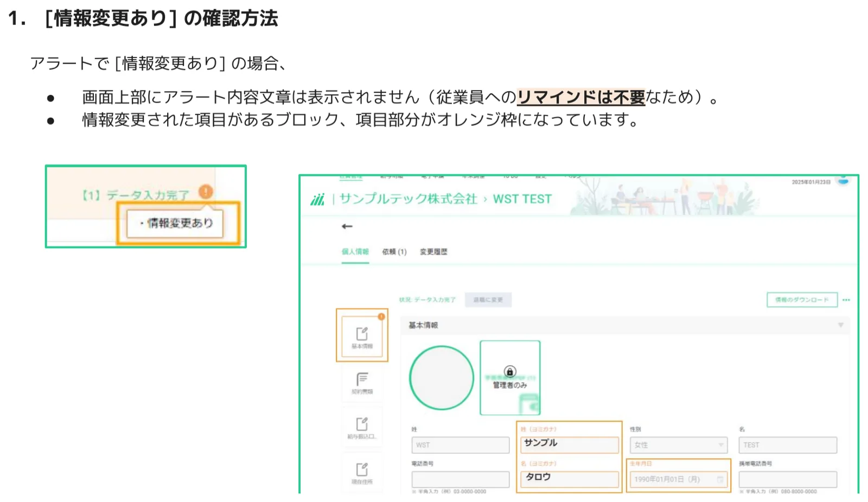Click the three-dots more options icon
Screen dimensions: 868x502
(846, 300)
